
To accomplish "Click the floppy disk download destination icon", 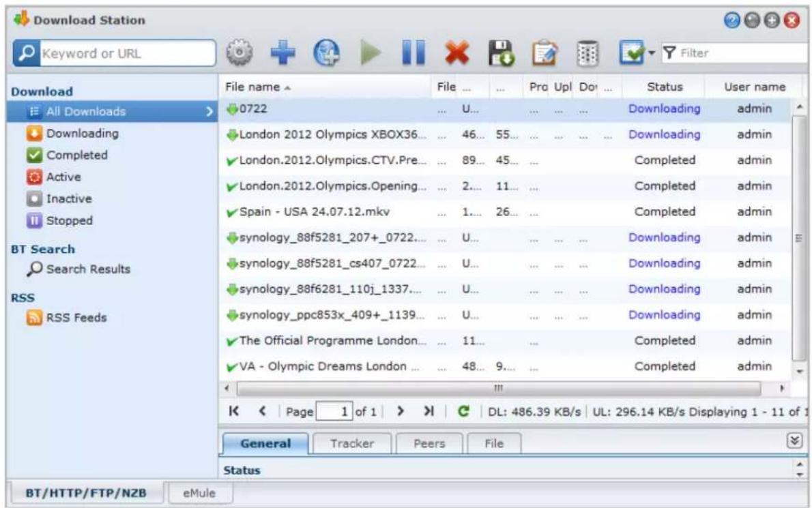I will [501, 53].
